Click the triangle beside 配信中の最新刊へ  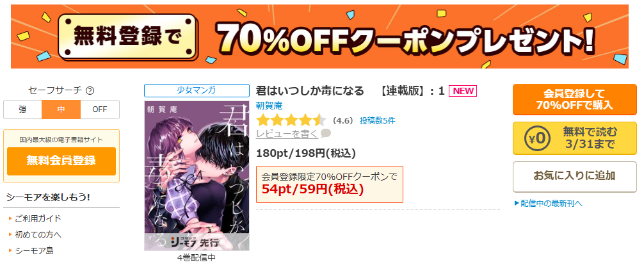(516, 203)
